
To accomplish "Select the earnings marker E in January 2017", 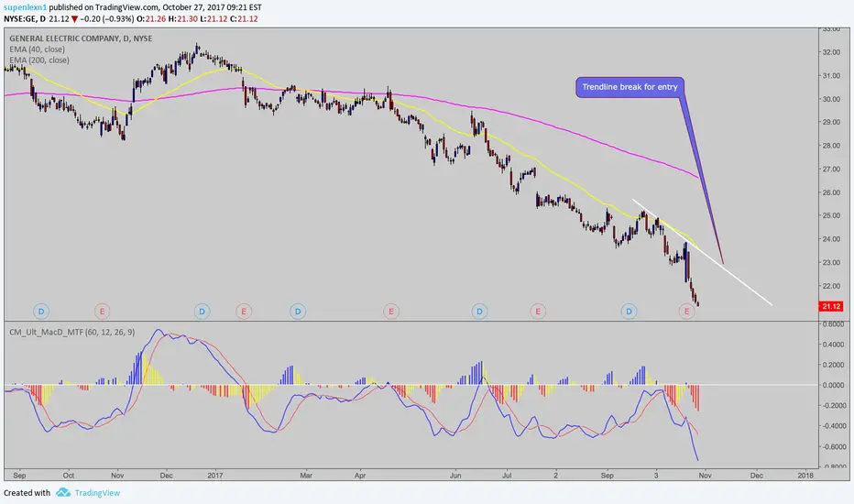I will 244,312.
